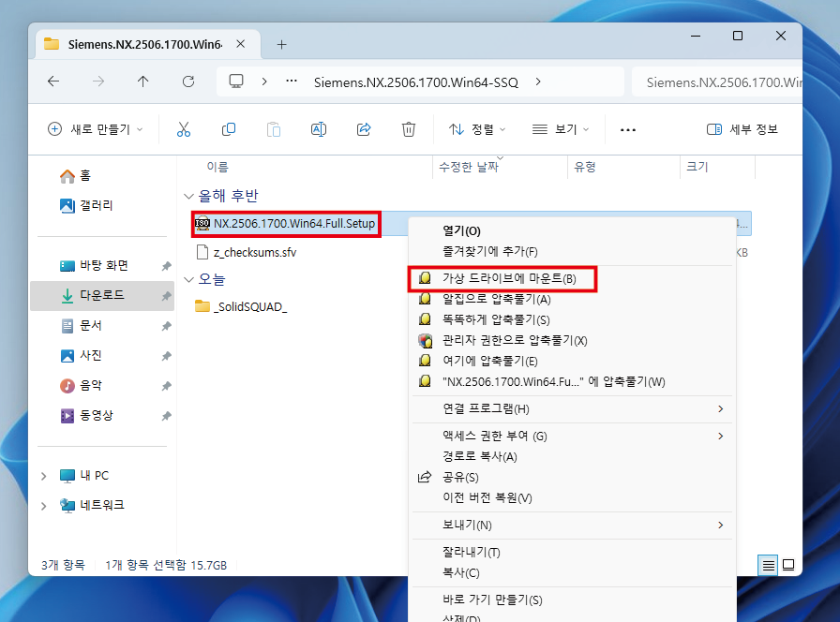The image size is (840, 622).
Task: Click the This PC monitor icon in address bar
Action: (x=236, y=81)
